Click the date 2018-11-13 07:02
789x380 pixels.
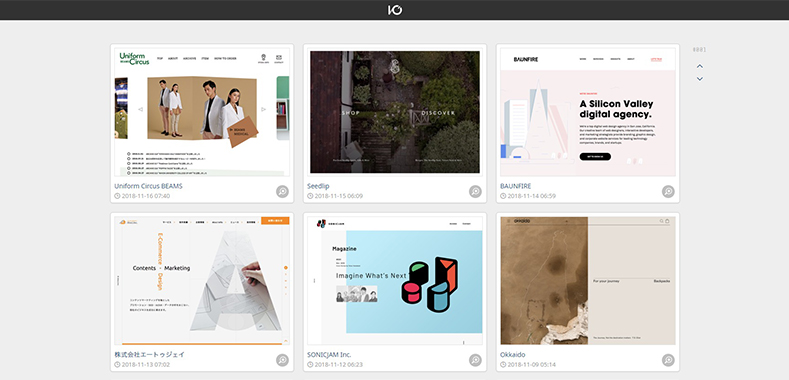145,364
